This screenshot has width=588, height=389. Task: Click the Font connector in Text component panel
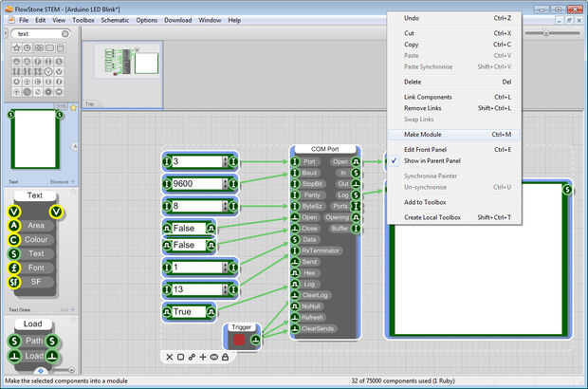(x=14, y=268)
